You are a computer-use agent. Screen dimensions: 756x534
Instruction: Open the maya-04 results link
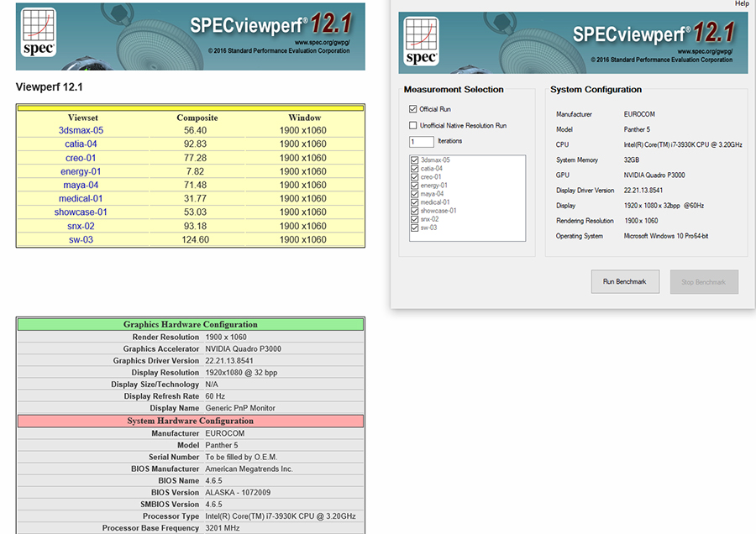click(x=81, y=185)
